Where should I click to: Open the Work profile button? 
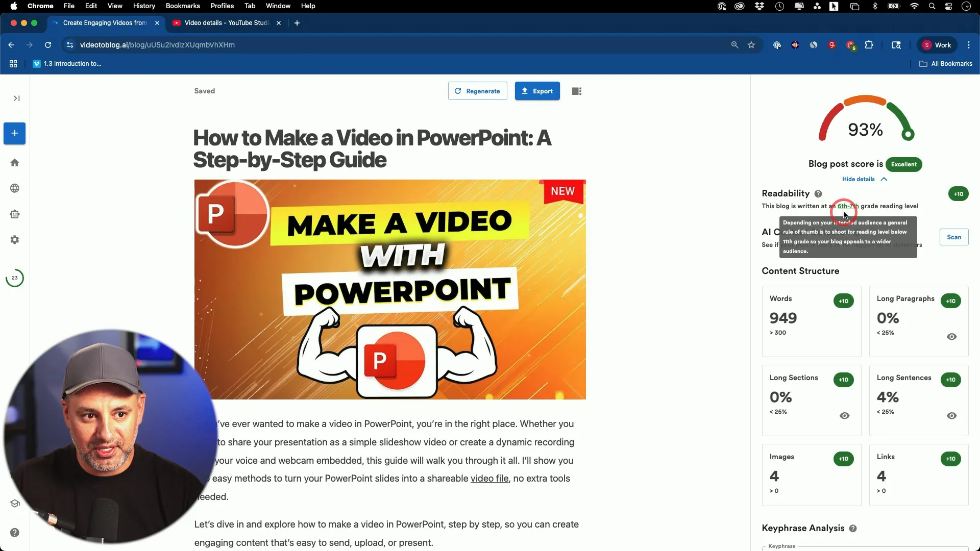point(937,45)
